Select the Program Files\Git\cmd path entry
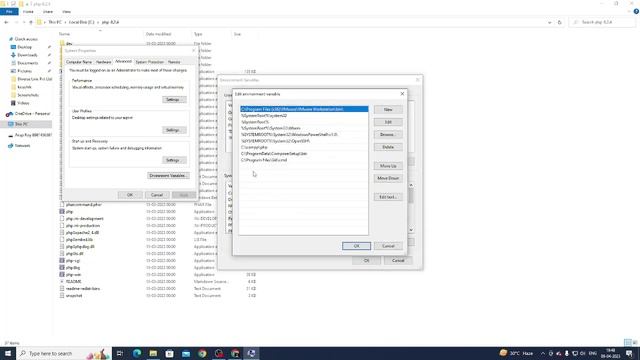The image size is (640, 360). [x=304, y=160]
